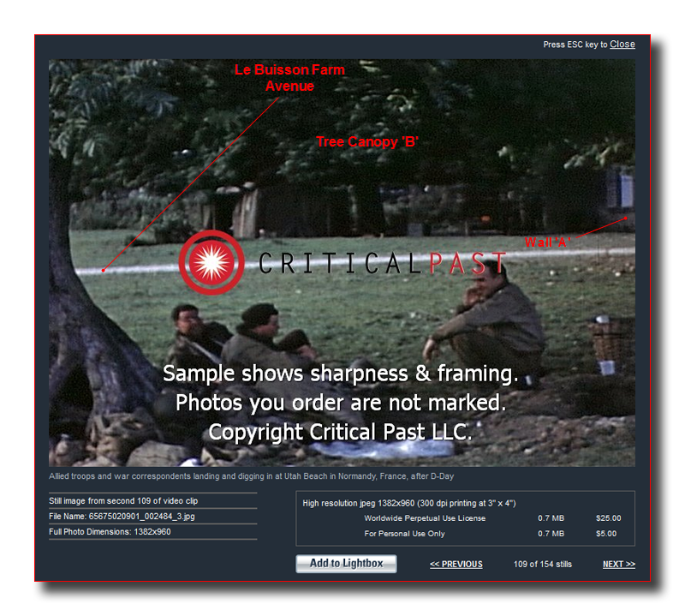Click the Close link
This screenshot has height=616, width=685.
[622, 45]
